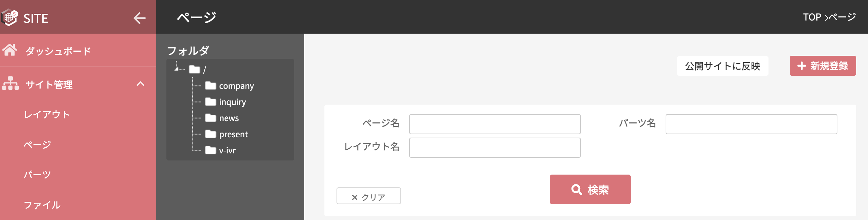
Task: Click the present folder icon
Action: (210, 134)
